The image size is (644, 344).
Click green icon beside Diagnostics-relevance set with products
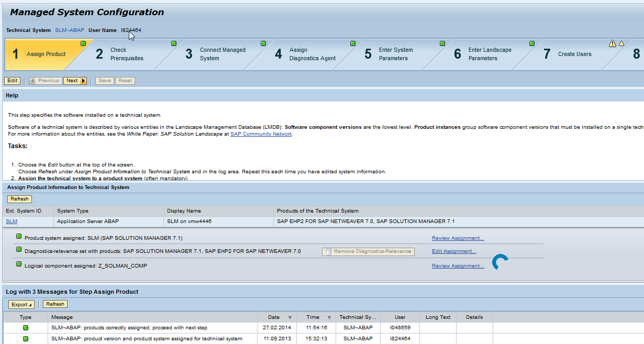click(19, 250)
